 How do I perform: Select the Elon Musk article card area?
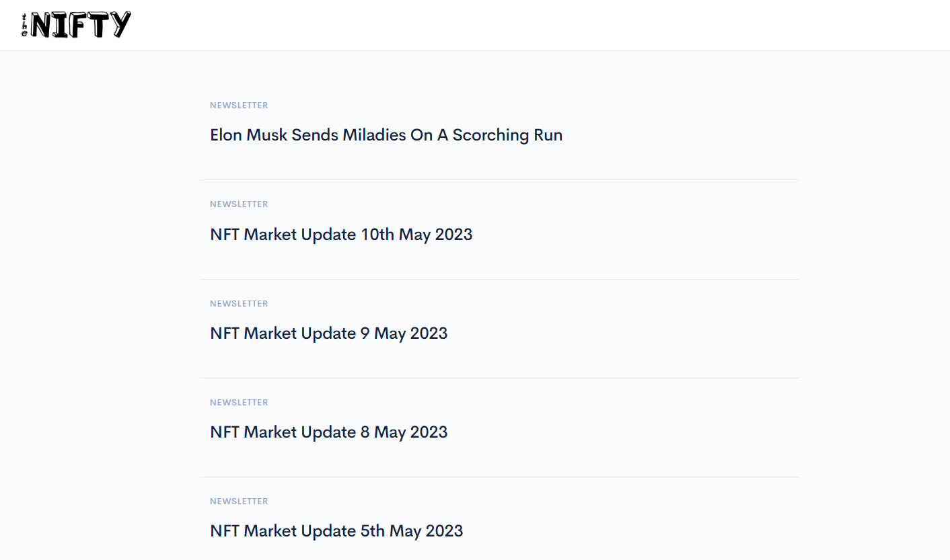[x=499, y=130]
